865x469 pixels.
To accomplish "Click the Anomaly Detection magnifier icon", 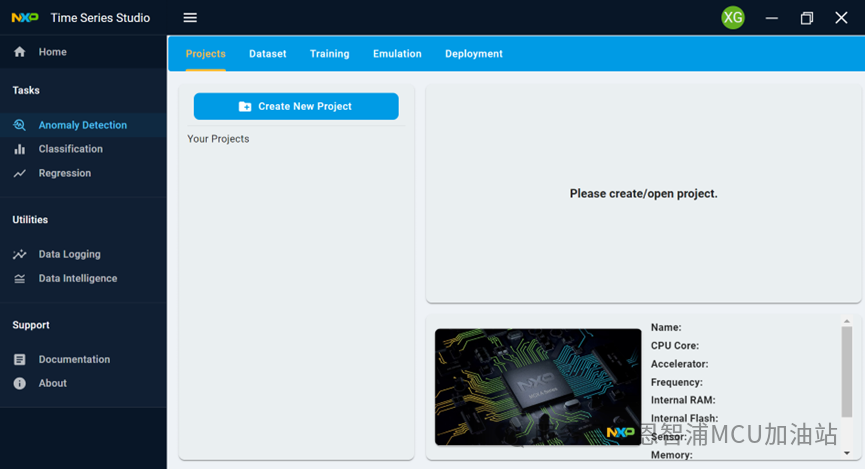I will [x=20, y=125].
